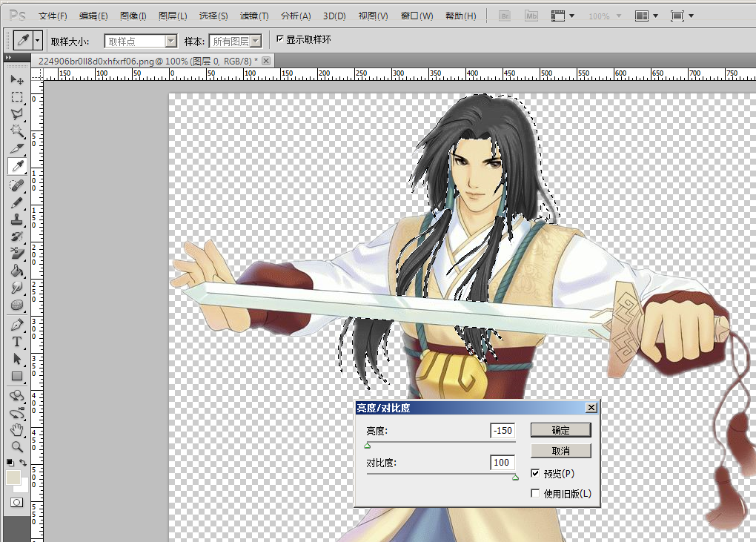Screen dimensions: 756x542
Task: Swap foreground and background colors
Action: point(23,463)
